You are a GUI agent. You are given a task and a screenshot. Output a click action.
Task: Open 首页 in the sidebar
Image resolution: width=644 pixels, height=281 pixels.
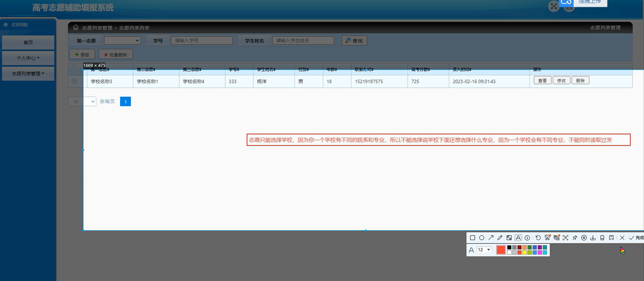pos(28,42)
